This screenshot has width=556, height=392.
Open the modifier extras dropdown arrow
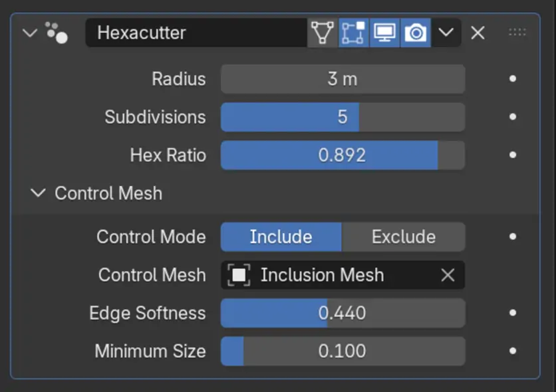446,33
